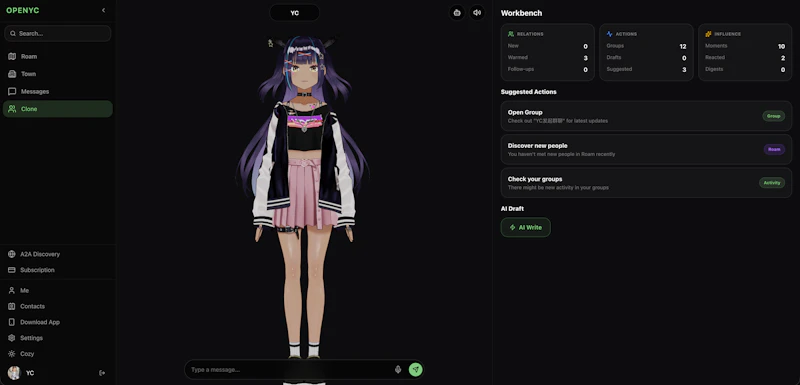Click the Open Group suggested action
800x385 pixels.
(646, 116)
